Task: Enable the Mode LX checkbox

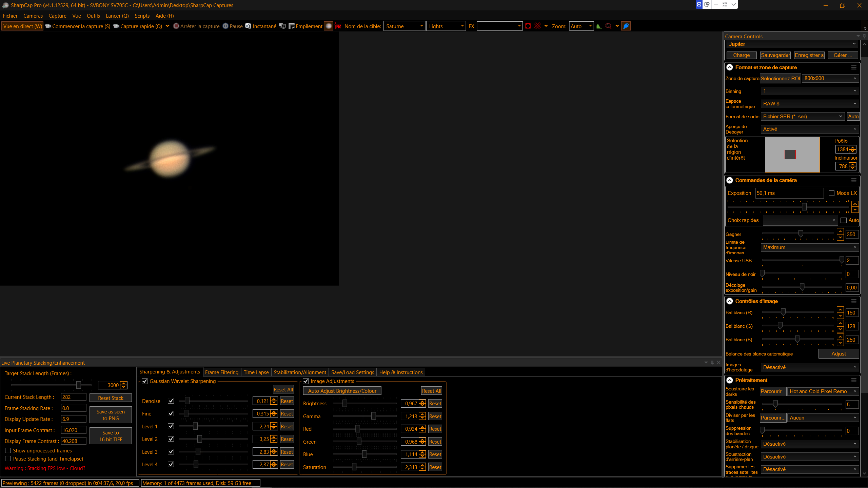Action: (831, 193)
